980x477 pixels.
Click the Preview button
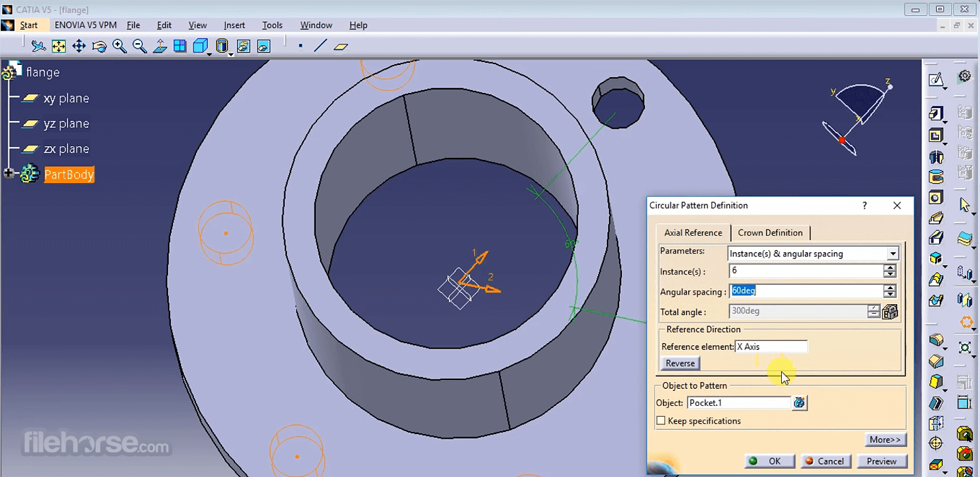[x=882, y=461]
